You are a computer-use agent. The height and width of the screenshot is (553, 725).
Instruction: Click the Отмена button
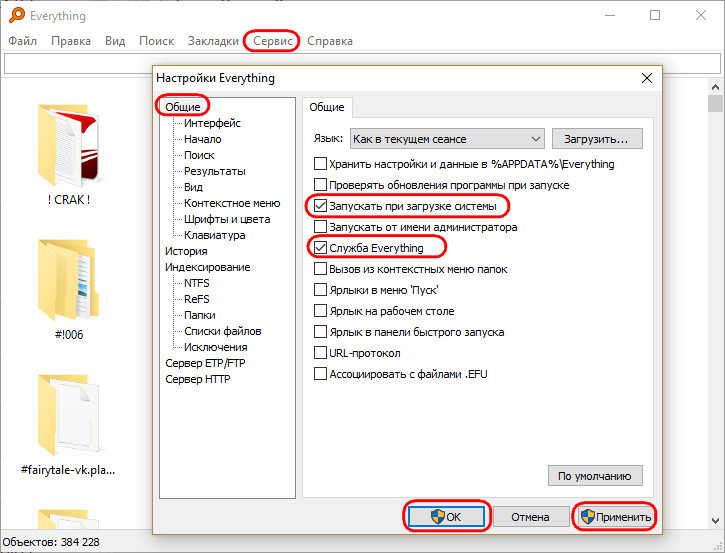[x=530, y=516]
